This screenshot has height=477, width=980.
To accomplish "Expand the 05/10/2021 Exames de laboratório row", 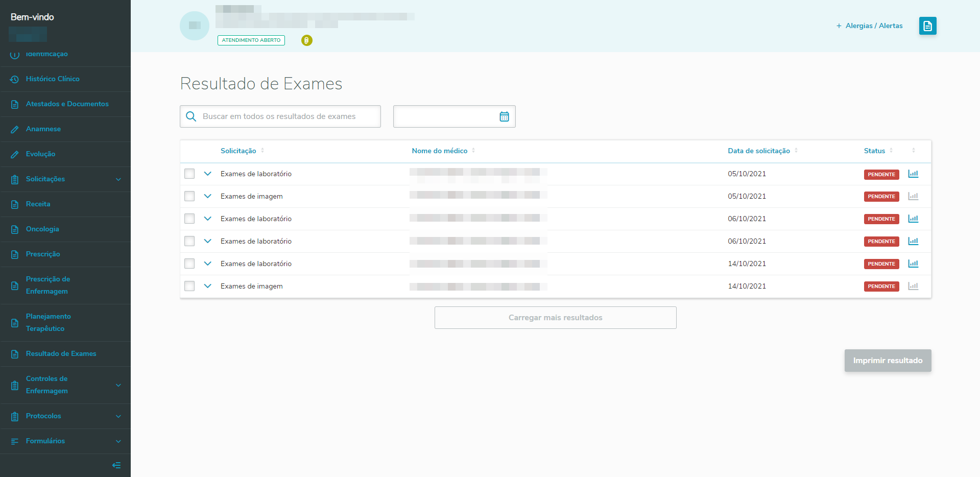I will [208, 174].
